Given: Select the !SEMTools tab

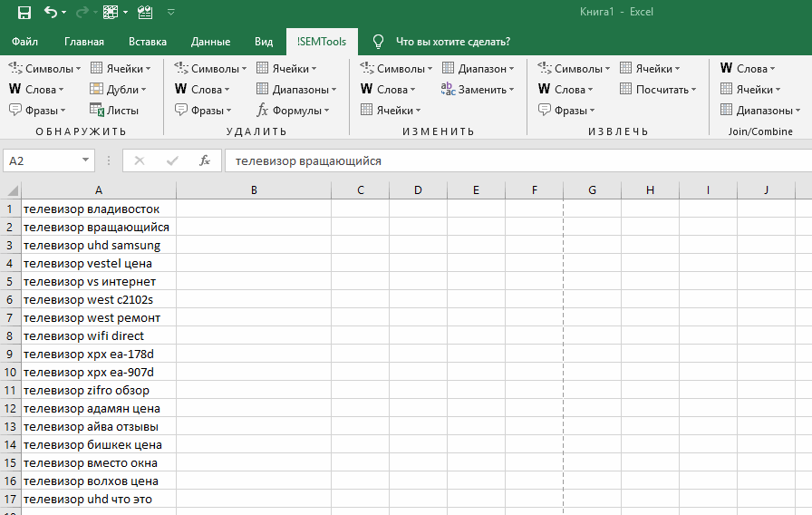Looking at the screenshot, I should click(x=322, y=42).
